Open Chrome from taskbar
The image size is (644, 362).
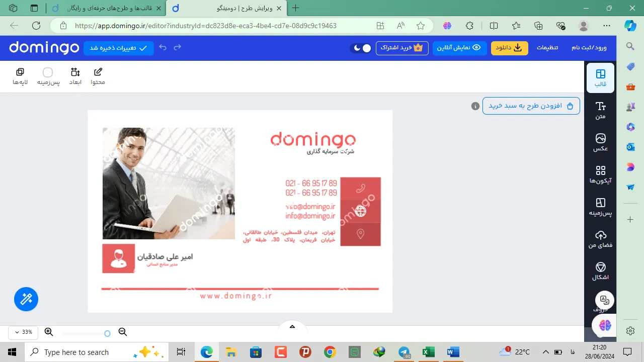click(x=330, y=352)
